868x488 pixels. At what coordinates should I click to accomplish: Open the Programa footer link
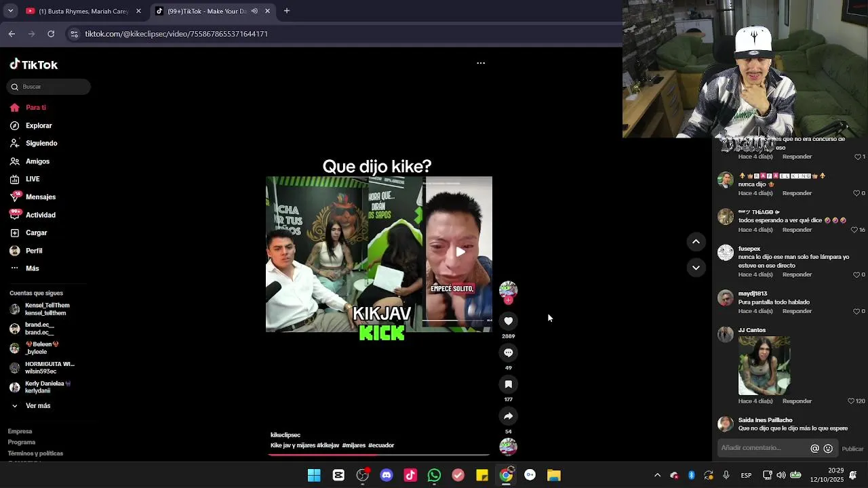tap(22, 442)
